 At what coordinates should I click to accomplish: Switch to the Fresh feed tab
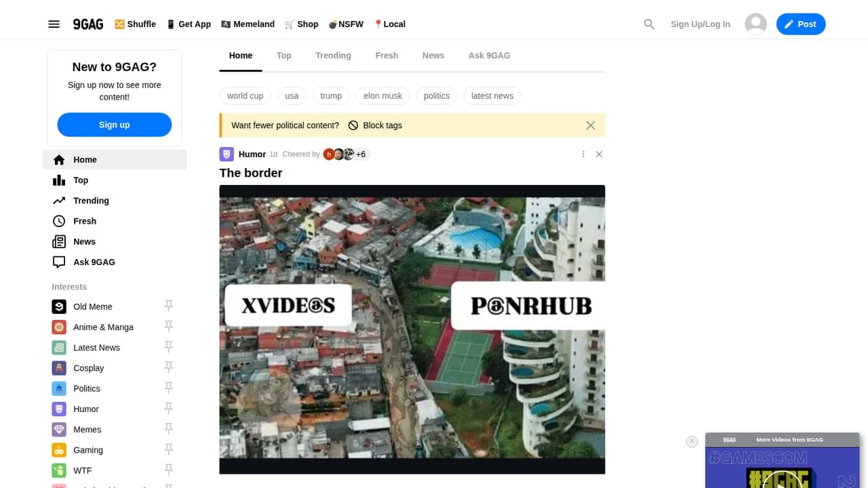(x=387, y=56)
